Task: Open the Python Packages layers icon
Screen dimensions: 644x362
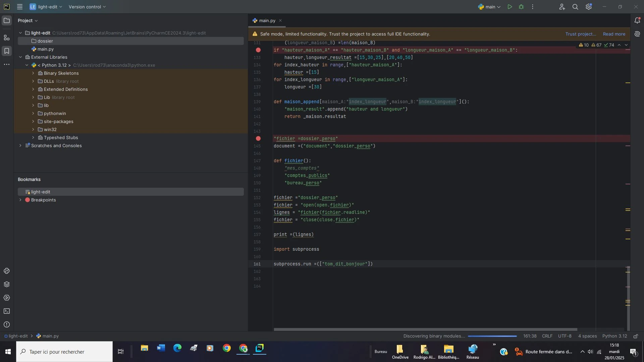Action: coord(6,284)
